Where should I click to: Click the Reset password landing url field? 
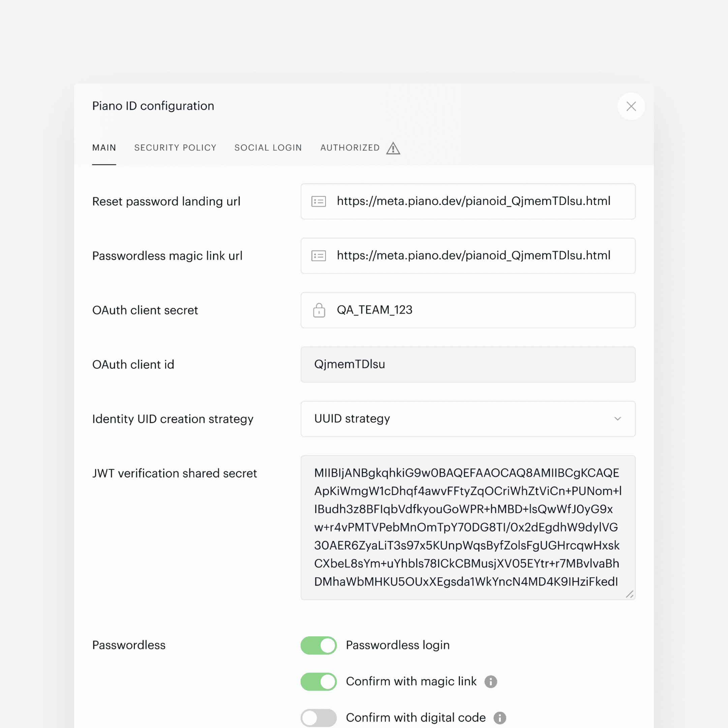(482, 202)
